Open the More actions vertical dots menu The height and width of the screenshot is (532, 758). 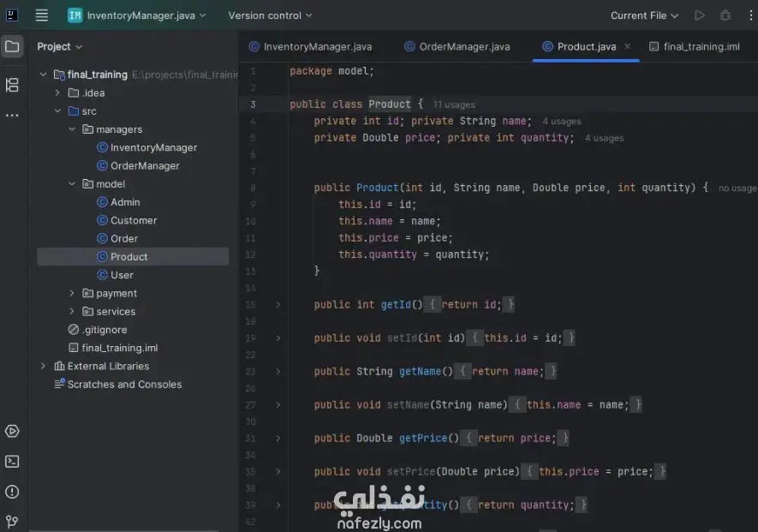[750, 15]
